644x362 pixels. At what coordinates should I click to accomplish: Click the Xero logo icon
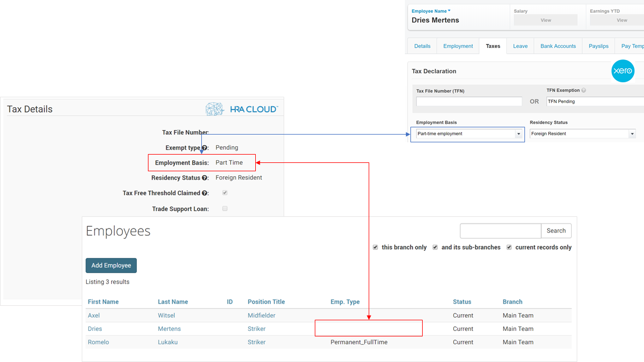(x=623, y=71)
